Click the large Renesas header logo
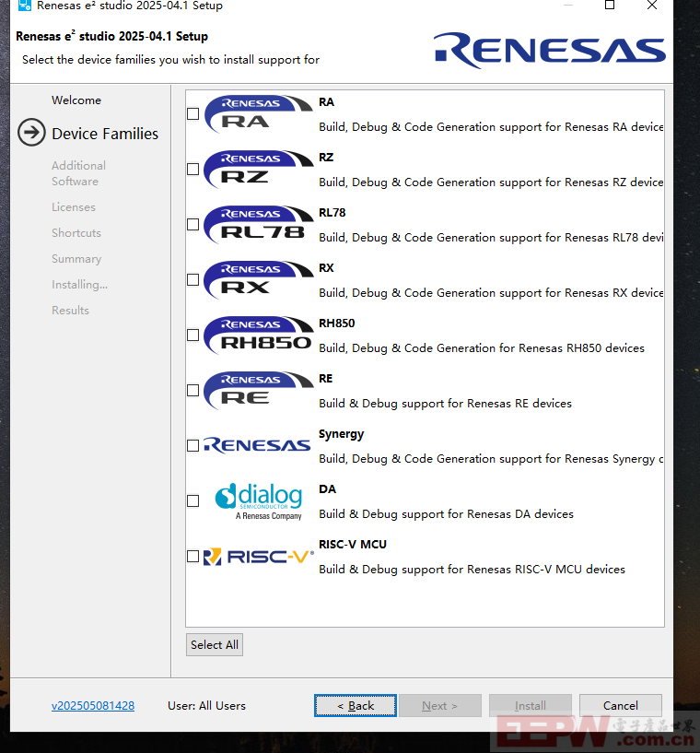The height and width of the screenshot is (753, 700). coord(550,51)
